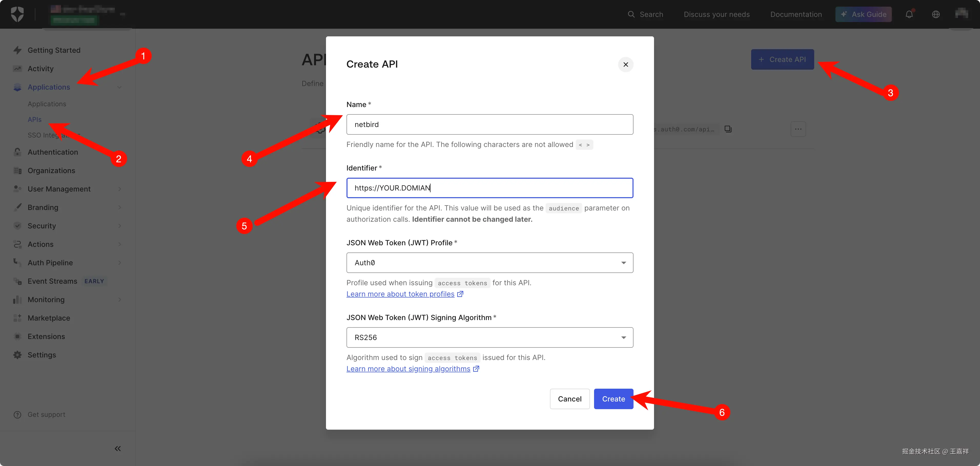Click the globe language icon
980x466 pixels.
(935, 14)
